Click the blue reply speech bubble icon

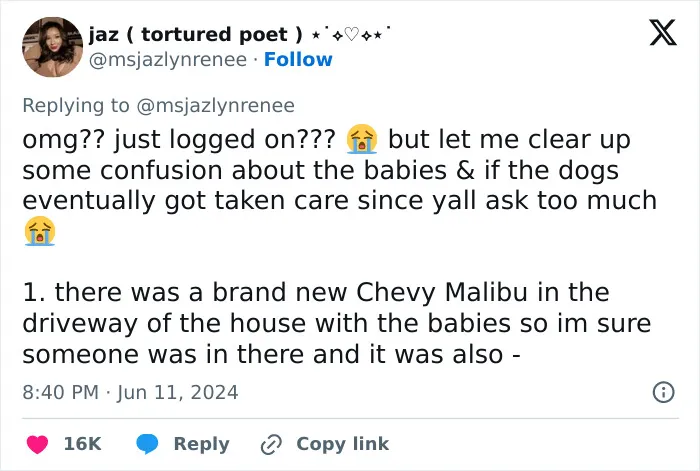point(147,444)
